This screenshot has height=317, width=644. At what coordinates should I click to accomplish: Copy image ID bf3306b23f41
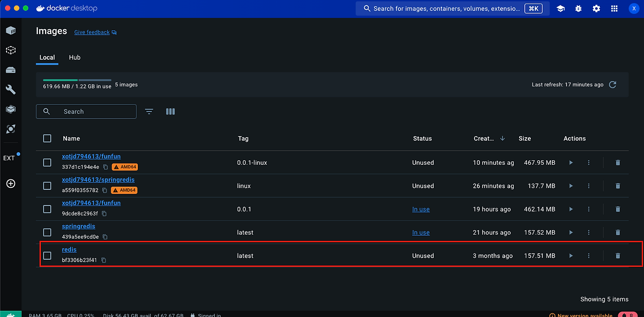[104, 260]
